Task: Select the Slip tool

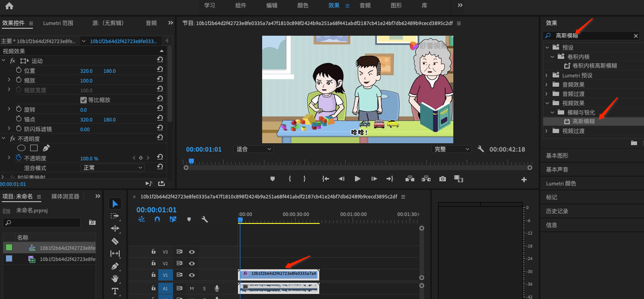Action: [115, 254]
